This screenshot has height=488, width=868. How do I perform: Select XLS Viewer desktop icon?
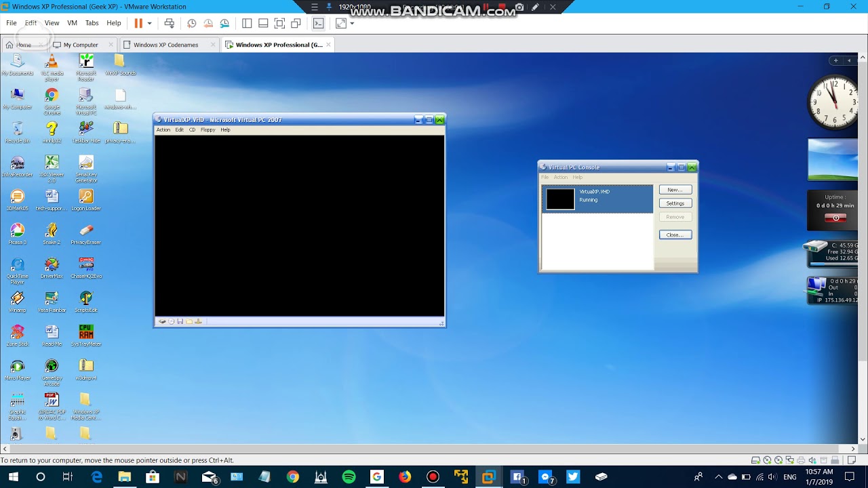[x=52, y=169]
